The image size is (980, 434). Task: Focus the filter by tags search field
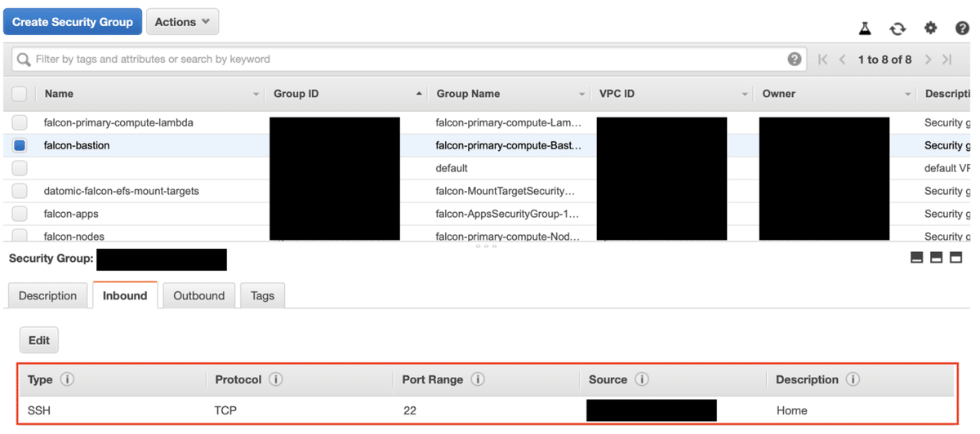[x=408, y=59]
